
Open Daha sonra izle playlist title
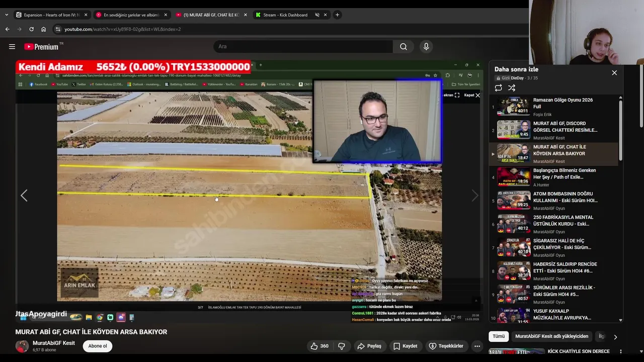516,69
